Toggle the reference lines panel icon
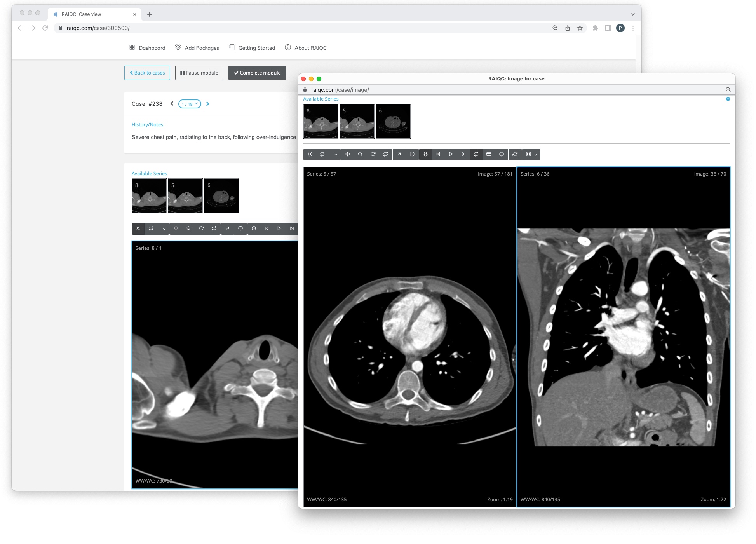This screenshot has width=756, height=544. pyautogui.click(x=489, y=154)
